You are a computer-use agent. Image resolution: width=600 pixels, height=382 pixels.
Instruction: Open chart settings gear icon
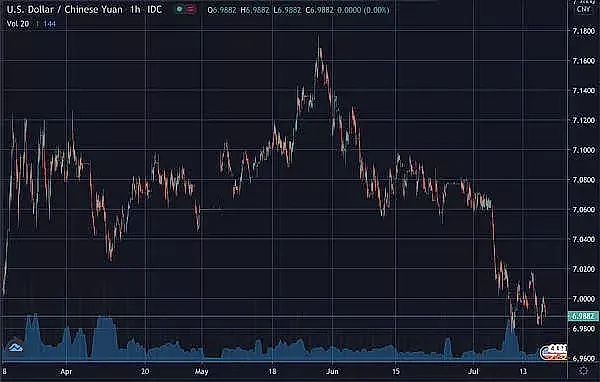[584, 371]
